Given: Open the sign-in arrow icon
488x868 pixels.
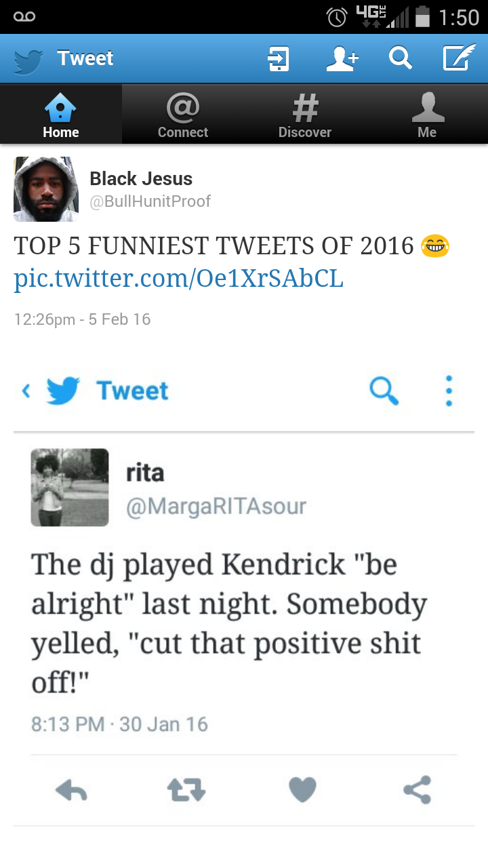Looking at the screenshot, I should click(x=279, y=59).
